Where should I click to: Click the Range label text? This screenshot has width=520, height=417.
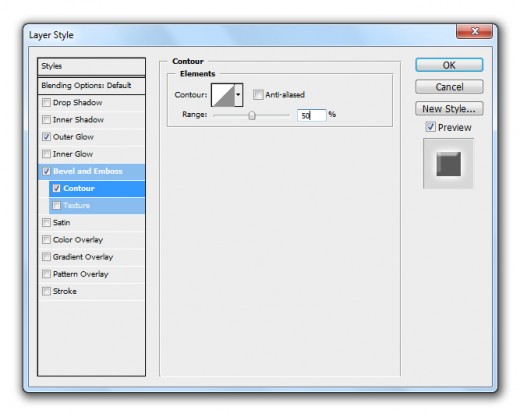(x=195, y=115)
